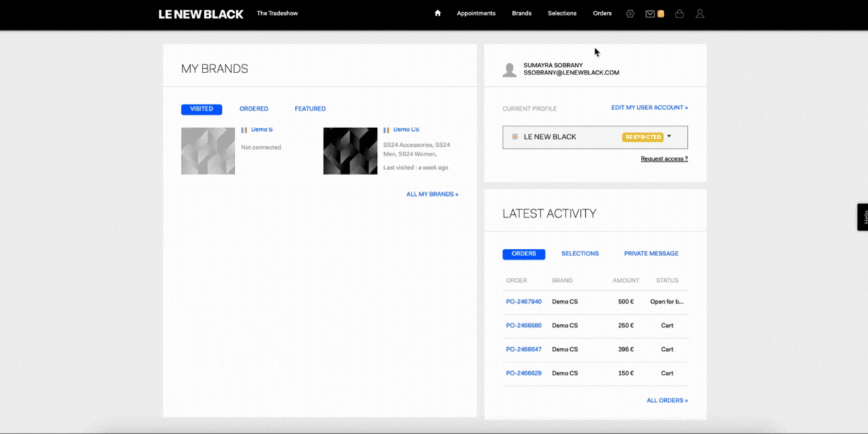Open All My Brands link
The image size is (868, 434).
coord(433,195)
